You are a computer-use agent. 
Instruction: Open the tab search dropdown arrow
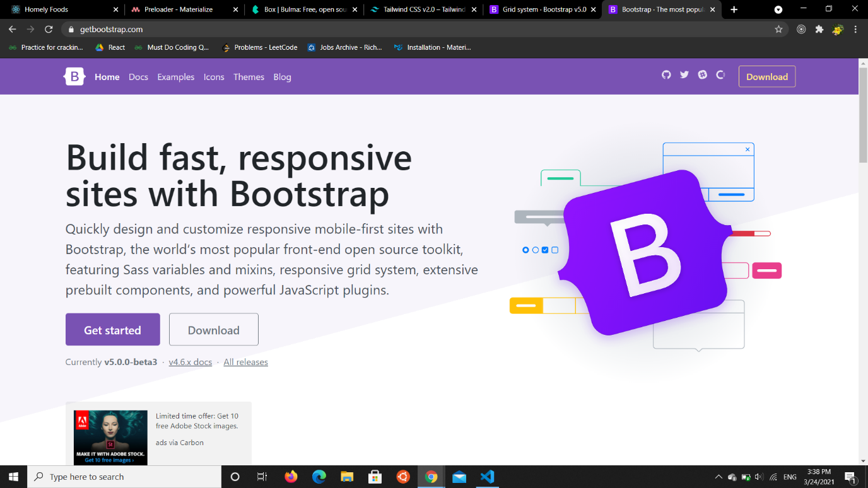coord(778,9)
